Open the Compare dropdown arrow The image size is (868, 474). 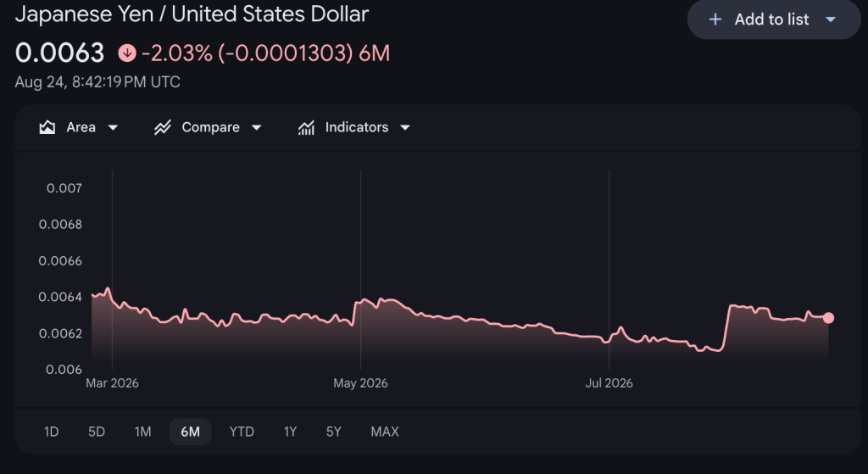(256, 128)
